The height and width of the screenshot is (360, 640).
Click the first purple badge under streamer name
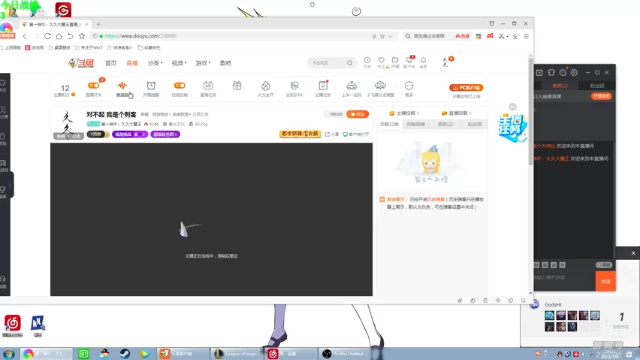[x=130, y=134]
